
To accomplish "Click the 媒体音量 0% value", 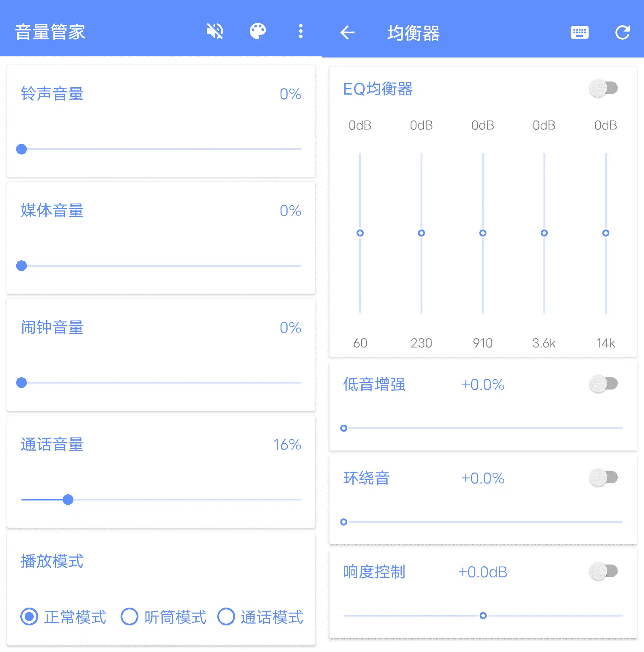I will [290, 211].
